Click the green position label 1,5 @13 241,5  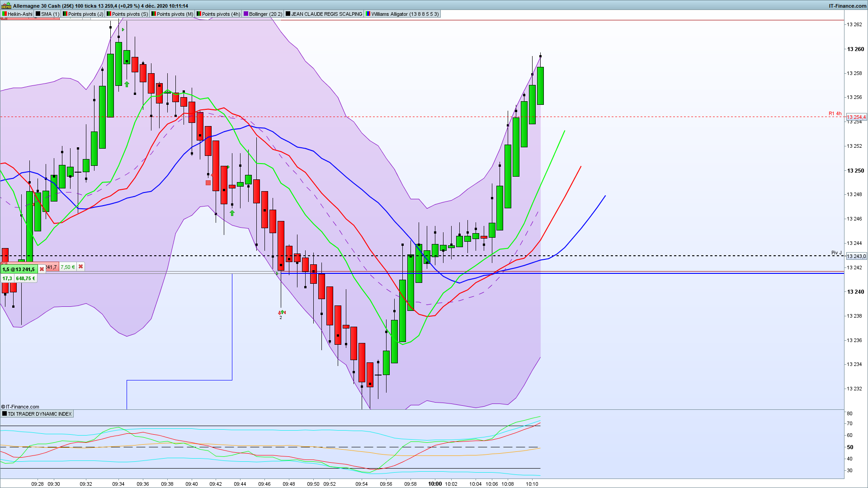(x=19, y=269)
